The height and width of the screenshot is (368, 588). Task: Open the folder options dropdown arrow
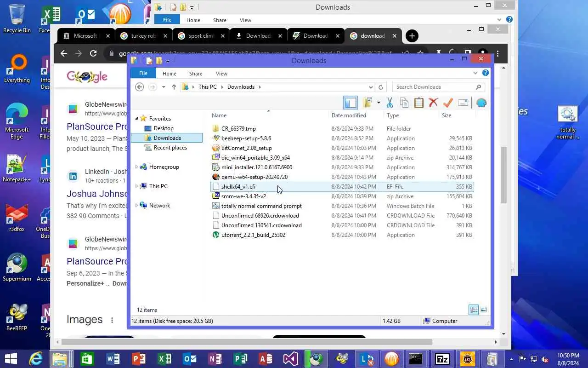[379, 103]
